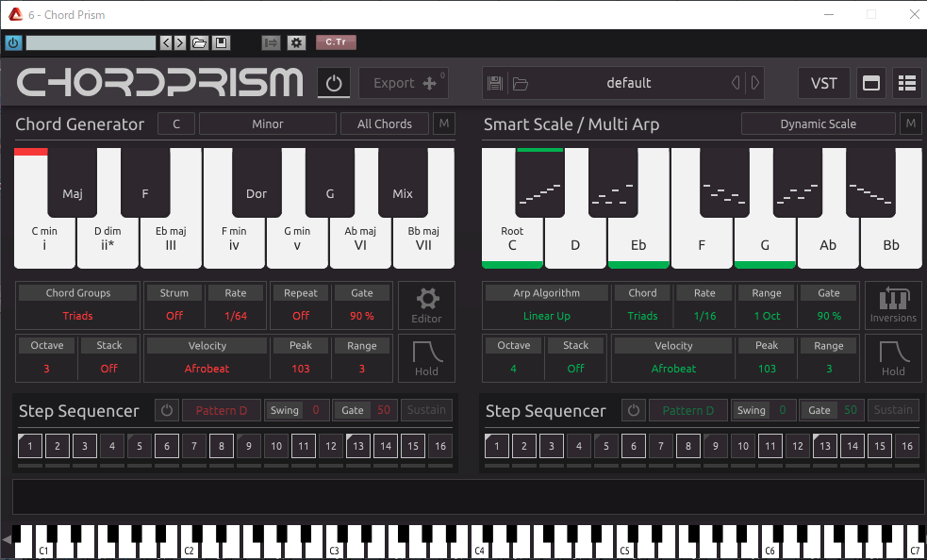
Task: Open the Inversions icon in Smart Scale
Action: [x=893, y=305]
